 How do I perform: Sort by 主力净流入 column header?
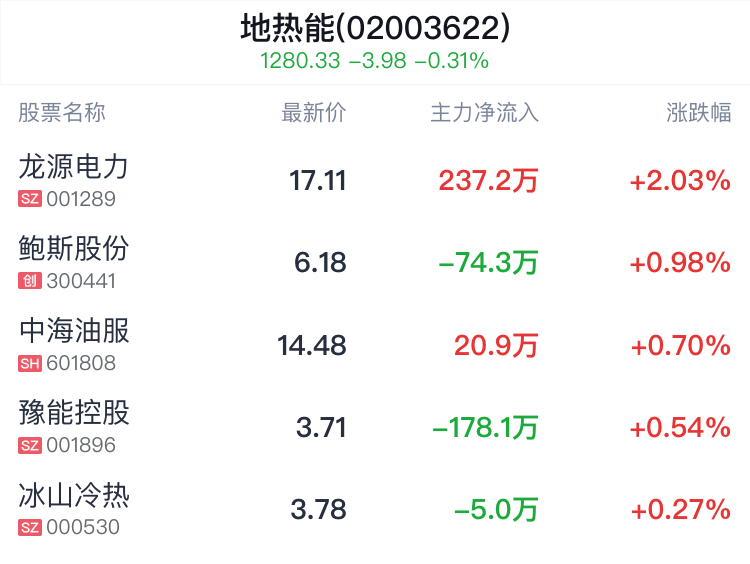click(485, 113)
